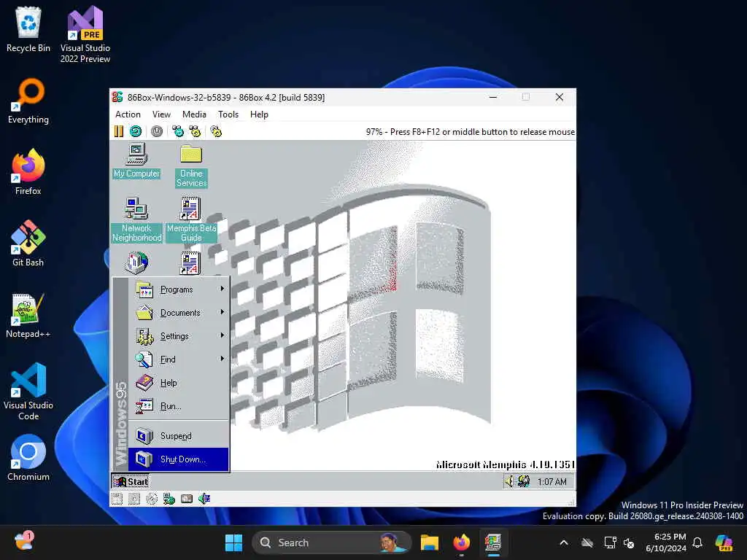Open Visual Studio 2022 Preview shortcut

[x=85, y=35]
